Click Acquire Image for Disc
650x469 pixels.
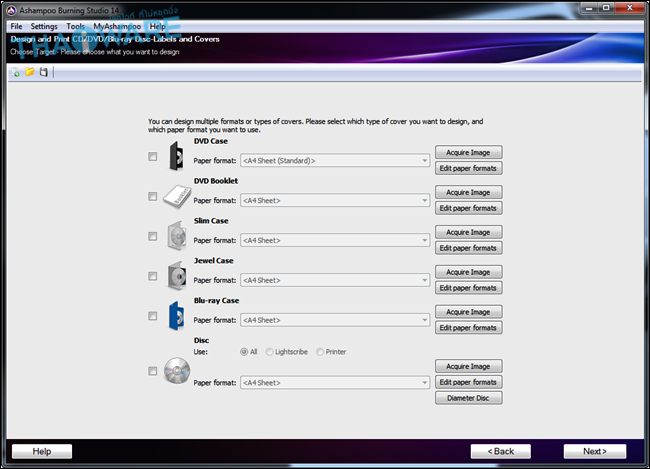pyautogui.click(x=468, y=366)
